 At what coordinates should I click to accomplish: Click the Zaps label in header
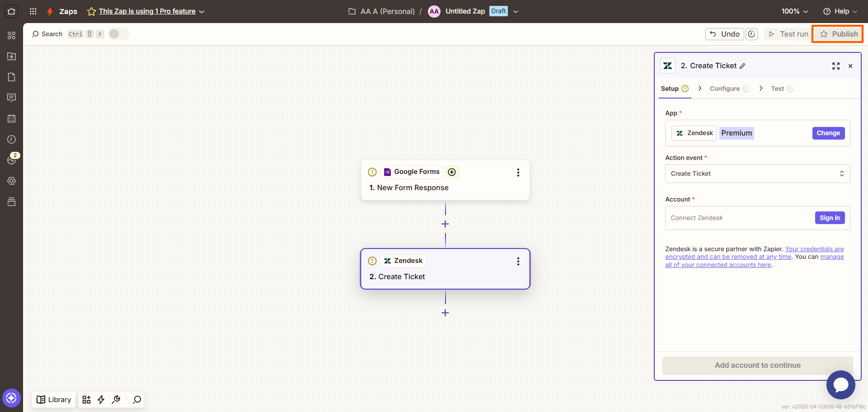[x=68, y=11]
